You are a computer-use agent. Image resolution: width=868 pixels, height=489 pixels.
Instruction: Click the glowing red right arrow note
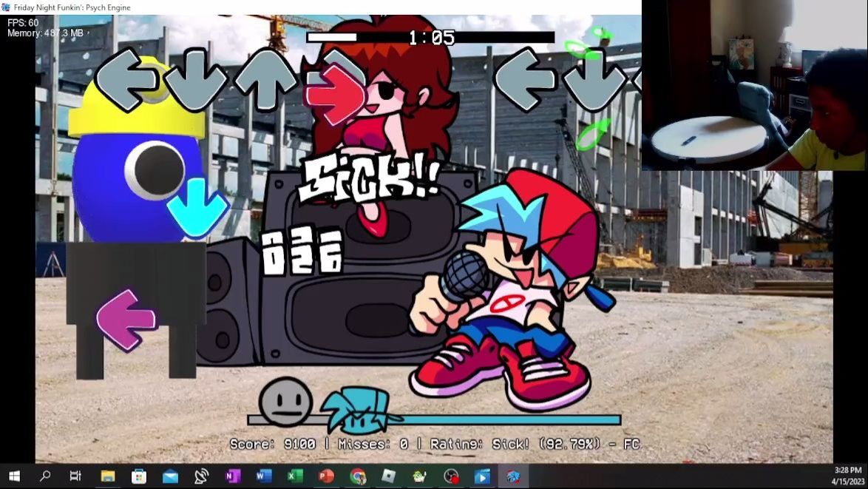336,93
